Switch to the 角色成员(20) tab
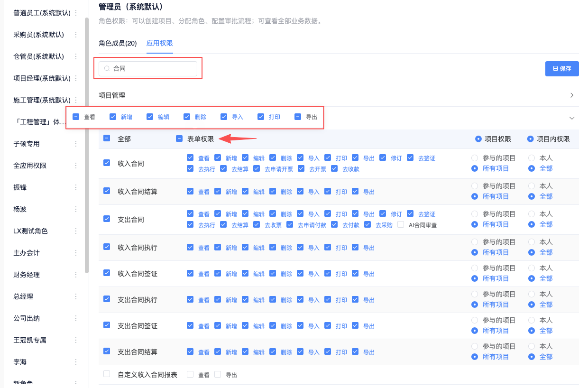 (118, 43)
